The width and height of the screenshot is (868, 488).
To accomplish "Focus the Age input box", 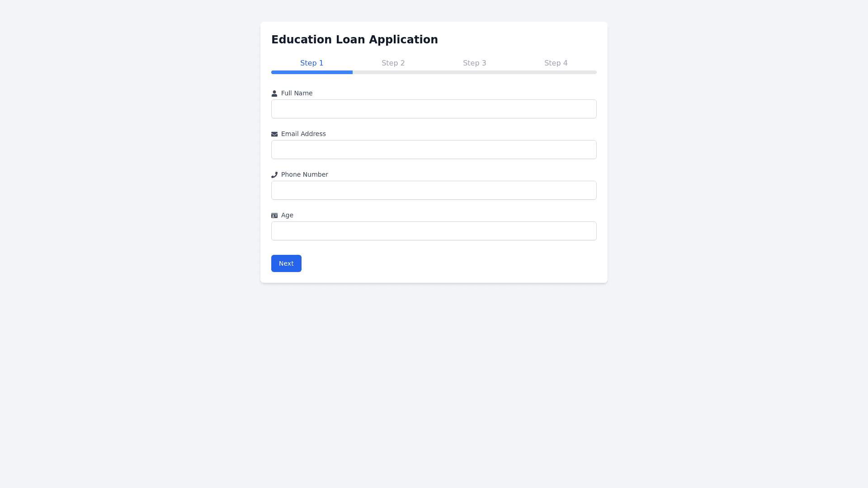I will click(x=434, y=231).
